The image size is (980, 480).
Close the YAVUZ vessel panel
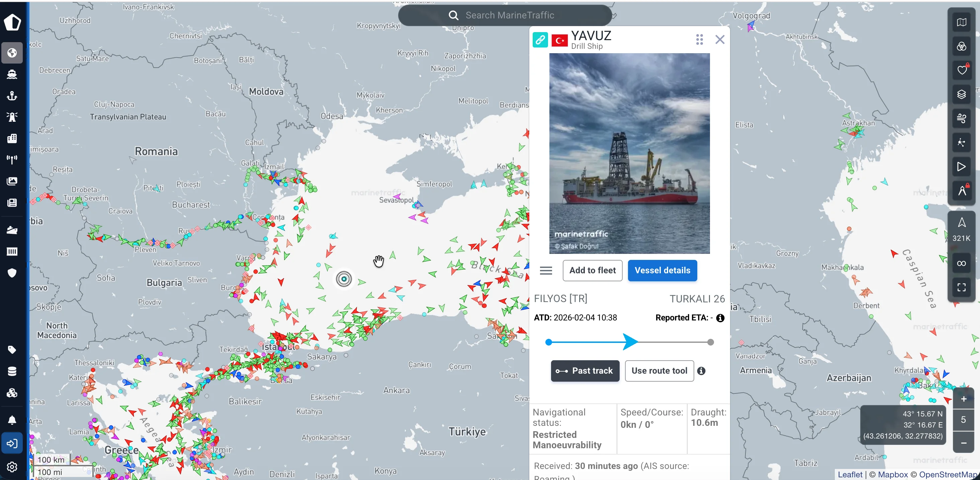coord(720,39)
